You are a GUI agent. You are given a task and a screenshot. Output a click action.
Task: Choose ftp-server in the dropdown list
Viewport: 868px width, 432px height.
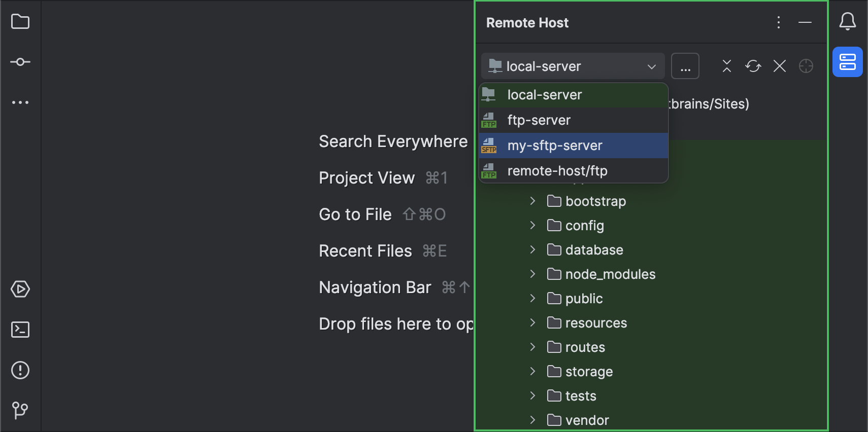point(539,120)
